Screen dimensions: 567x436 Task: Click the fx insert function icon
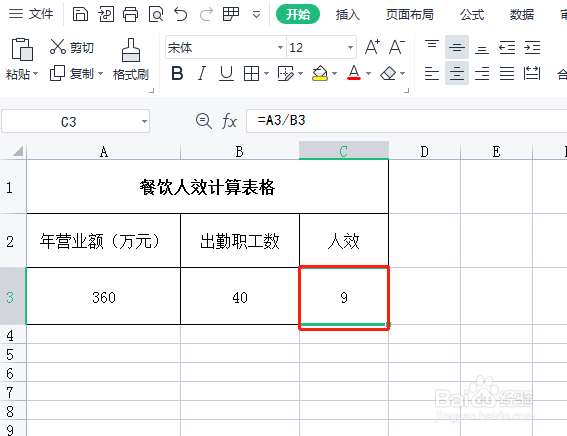229,120
